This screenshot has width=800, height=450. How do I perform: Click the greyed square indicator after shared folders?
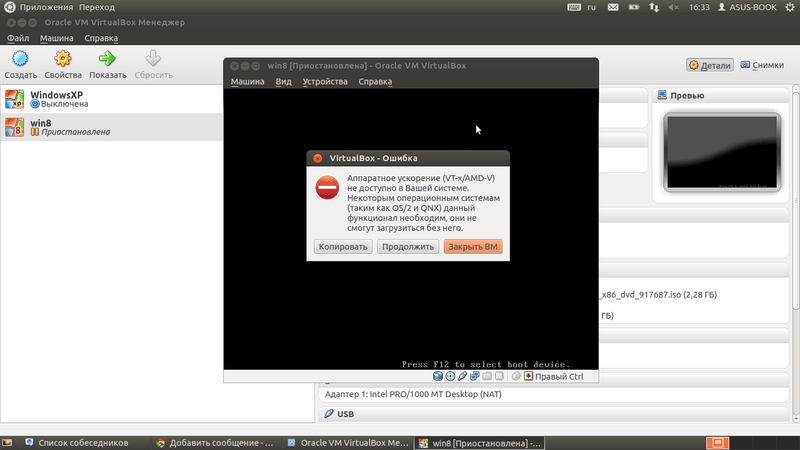pyautogui.click(x=499, y=377)
